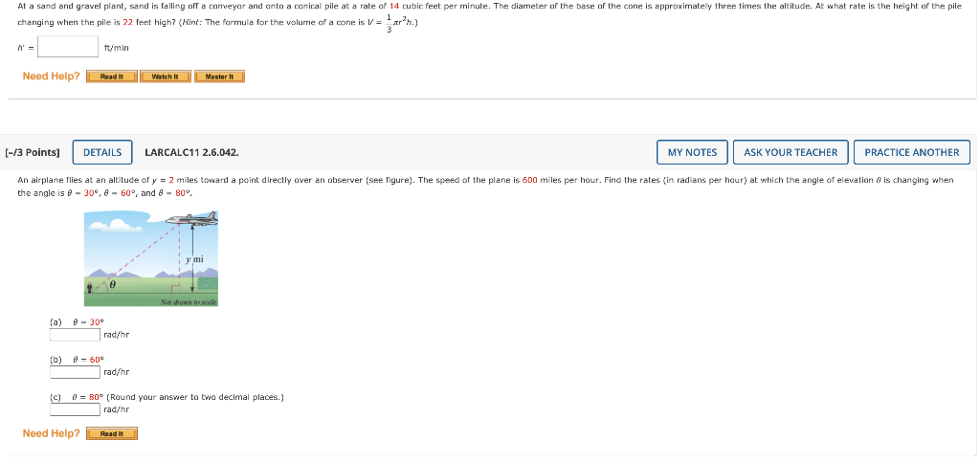Click the second Need Help? label
This screenshot has height=463, width=980.
pyautogui.click(x=52, y=433)
